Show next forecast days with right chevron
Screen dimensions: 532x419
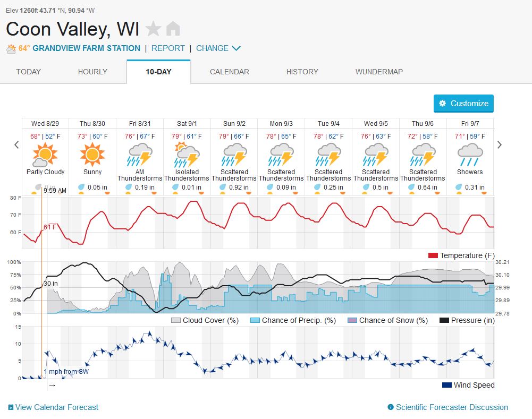click(500, 145)
